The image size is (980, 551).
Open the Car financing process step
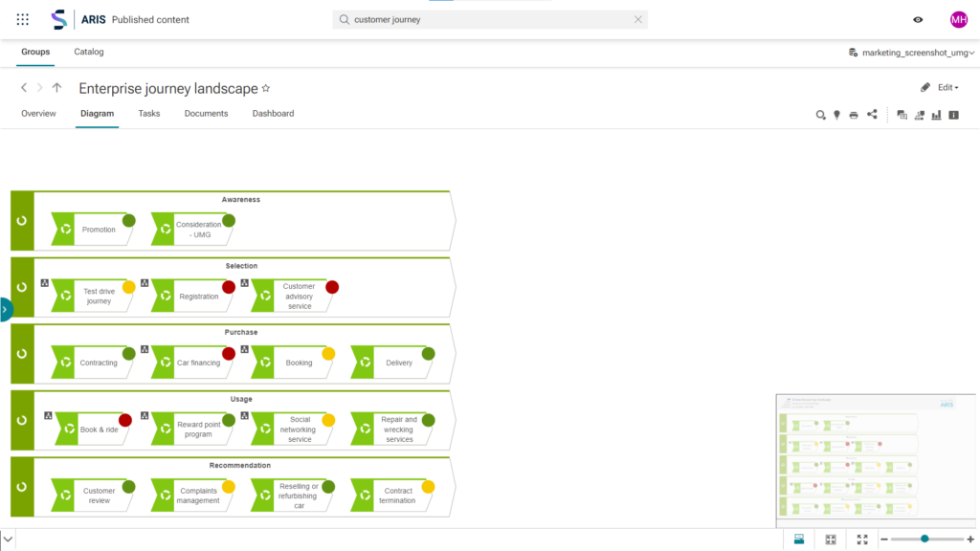tap(197, 363)
